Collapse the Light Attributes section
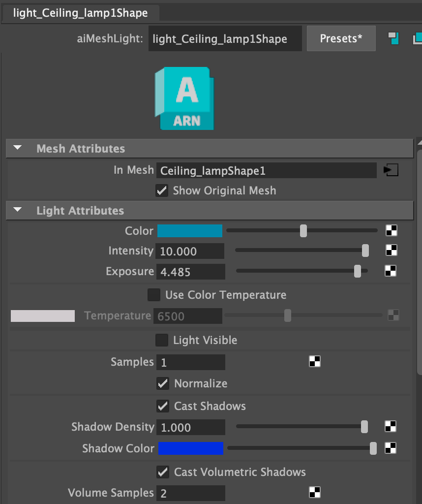422x504 pixels. (18, 210)
